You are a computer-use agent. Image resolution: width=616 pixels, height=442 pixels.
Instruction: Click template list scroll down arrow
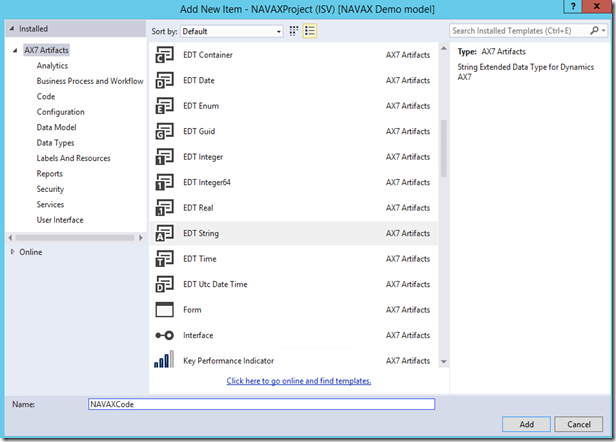444,361
